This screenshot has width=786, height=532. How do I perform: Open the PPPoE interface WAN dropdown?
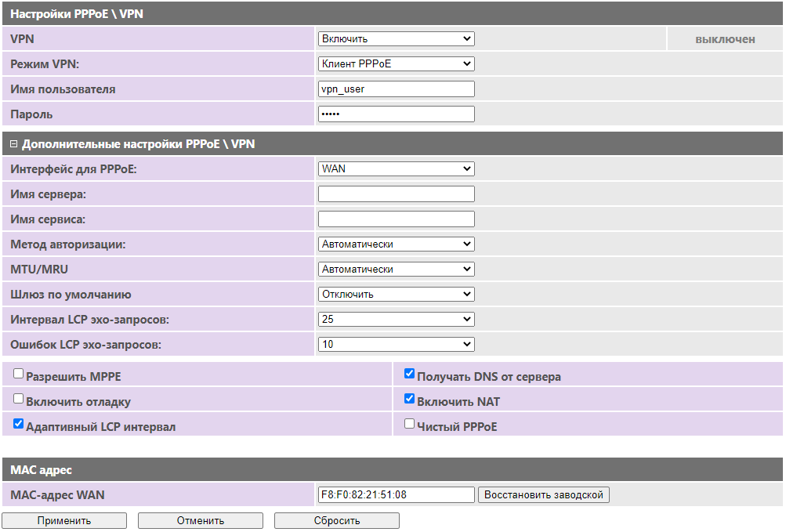[396, 168]
